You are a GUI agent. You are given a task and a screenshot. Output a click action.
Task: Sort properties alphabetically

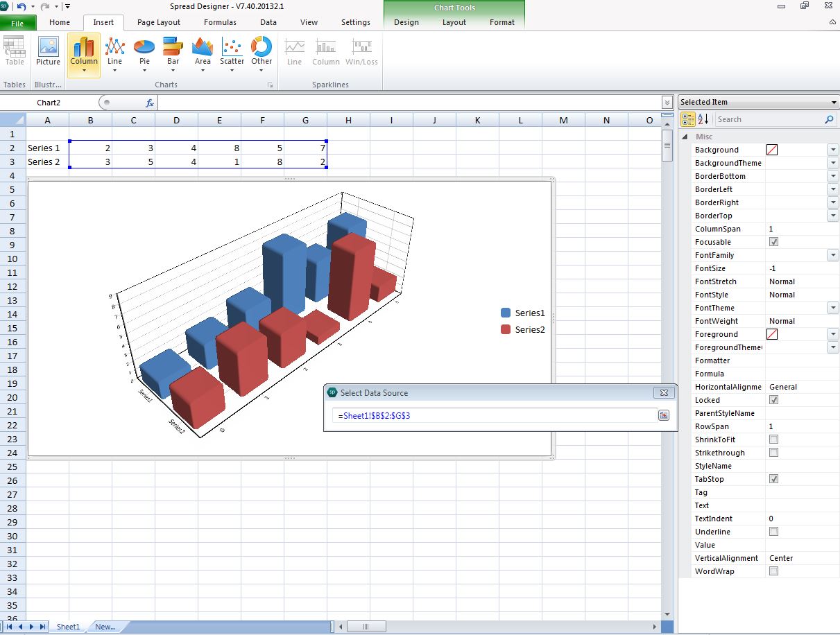pyautogui.click(x=703, y=119)
